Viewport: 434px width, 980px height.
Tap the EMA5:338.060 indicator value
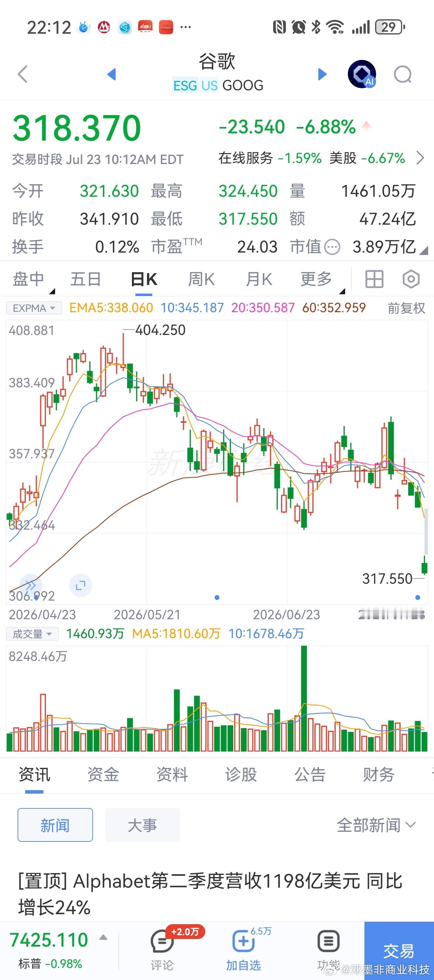pos(111,308)
